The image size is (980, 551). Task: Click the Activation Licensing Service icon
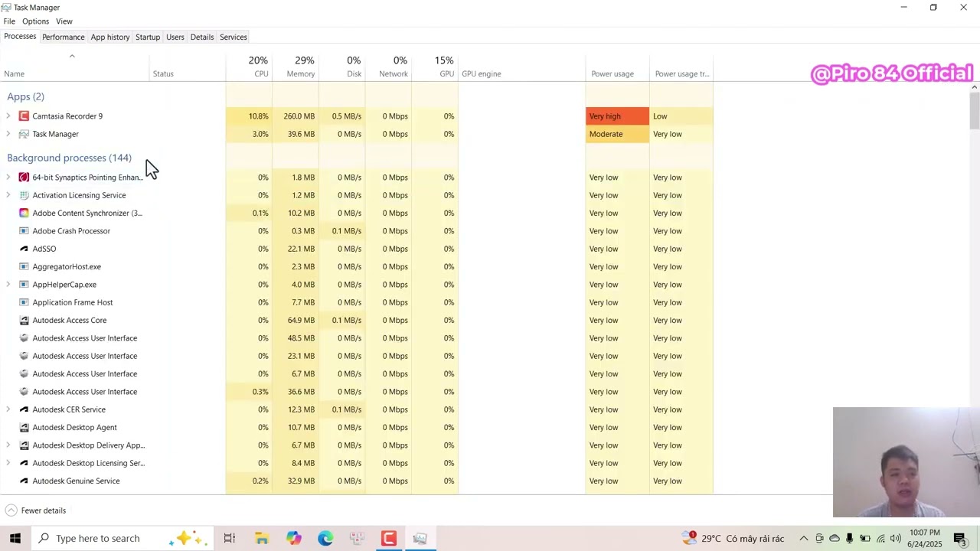24,195
